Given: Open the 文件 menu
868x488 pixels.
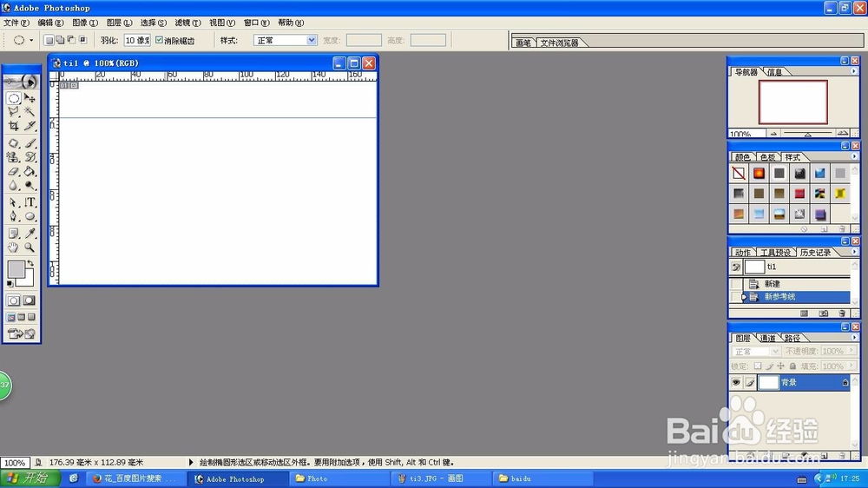Looking at the screenshot, I should (16, 23).
